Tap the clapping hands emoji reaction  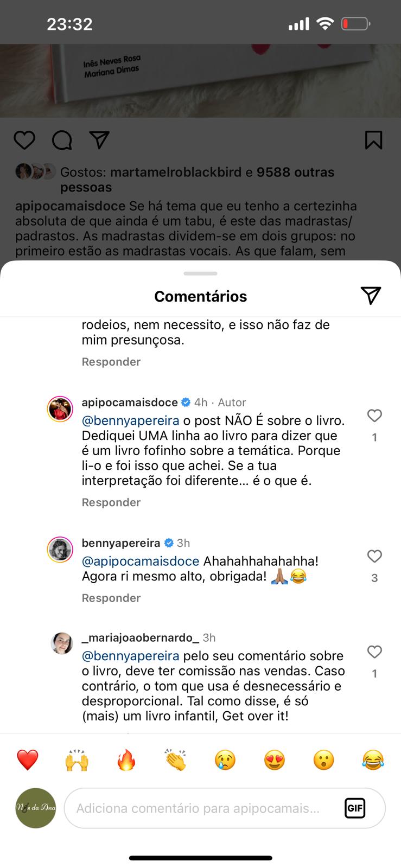pyautogui.click(x=175, y=760)
